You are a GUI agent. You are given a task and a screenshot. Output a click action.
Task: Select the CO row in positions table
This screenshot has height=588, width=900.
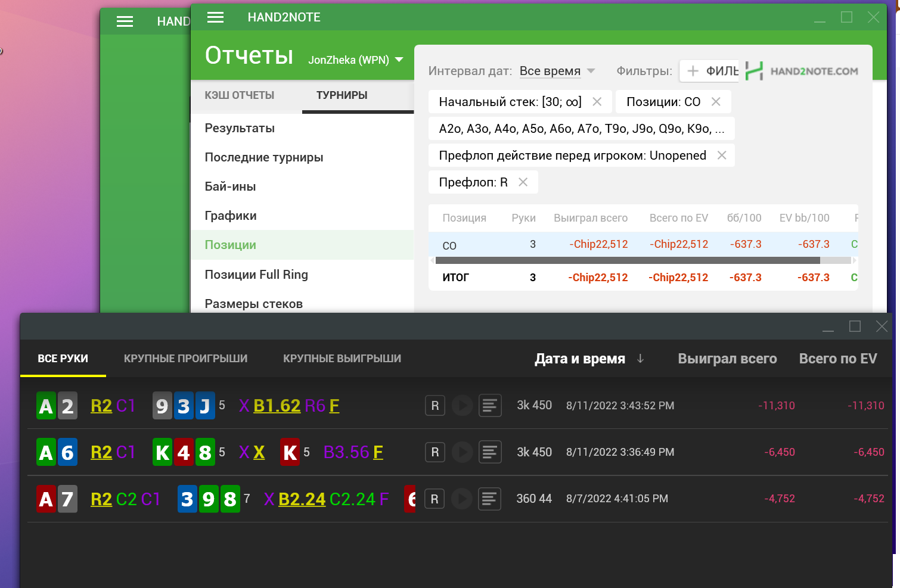tap(643, 244)
